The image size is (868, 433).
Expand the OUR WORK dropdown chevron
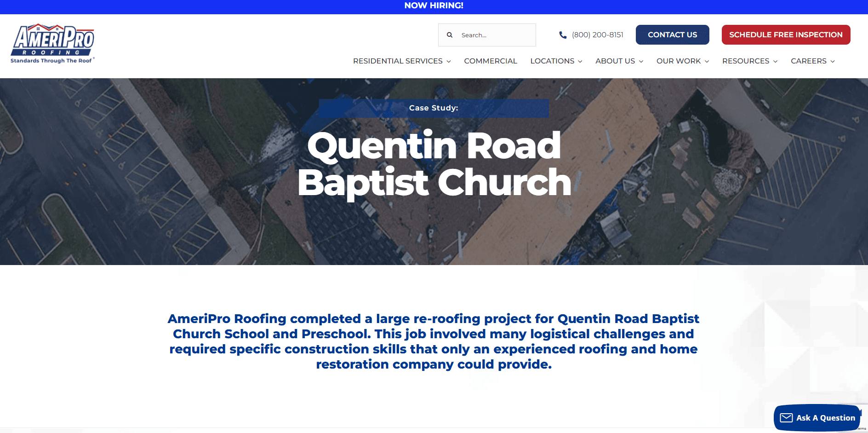click(x=707, y=62)
